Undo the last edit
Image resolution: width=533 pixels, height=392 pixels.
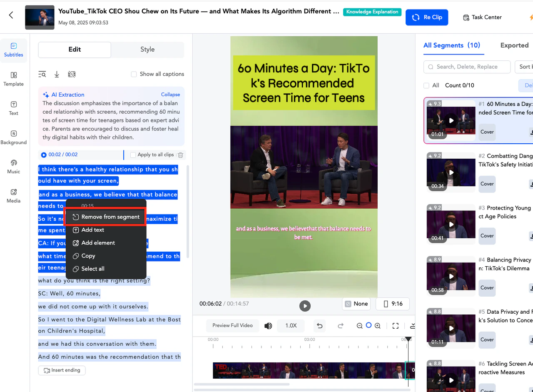[320, 326]
